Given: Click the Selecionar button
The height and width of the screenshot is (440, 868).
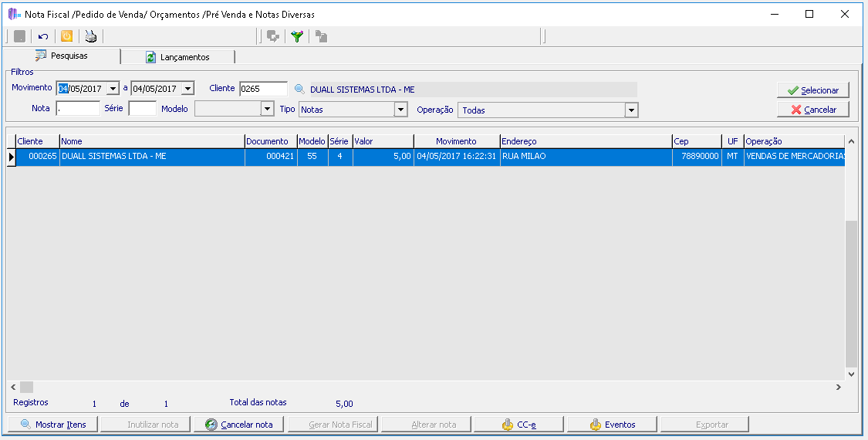Looking at the screenshot, I should tap(812, 90).
